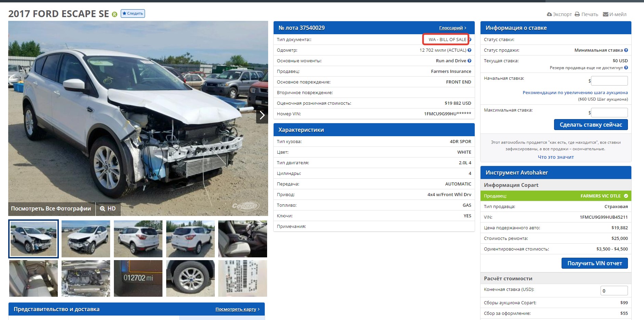Image resolution: width=644 pixels, height=320 pixels.
Task: Select the front seats interior thumbnail
Action: point(242,239)
